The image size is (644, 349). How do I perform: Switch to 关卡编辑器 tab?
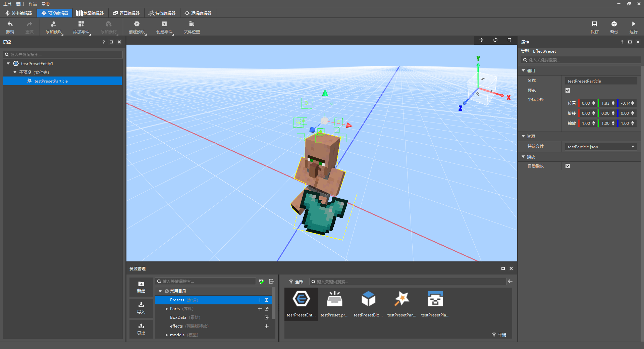[18, 13]
